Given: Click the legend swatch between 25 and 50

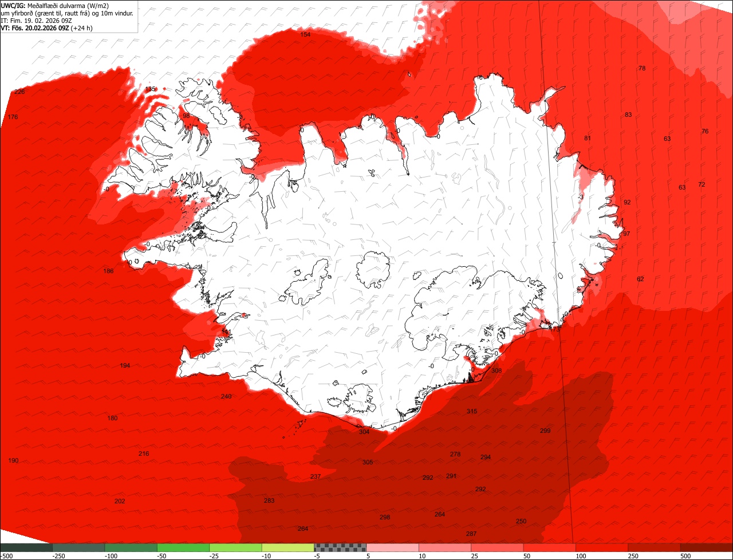Looking at the screenshot, I should [x=498, y=547].
